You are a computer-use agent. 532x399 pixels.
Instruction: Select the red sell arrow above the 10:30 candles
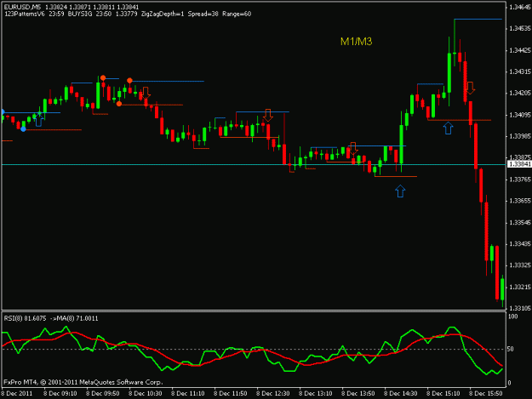146,93
